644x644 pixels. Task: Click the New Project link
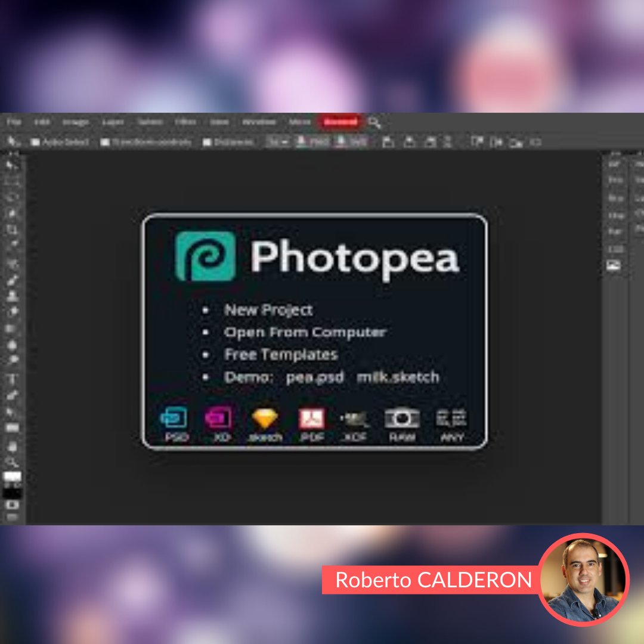click(268, 310)
